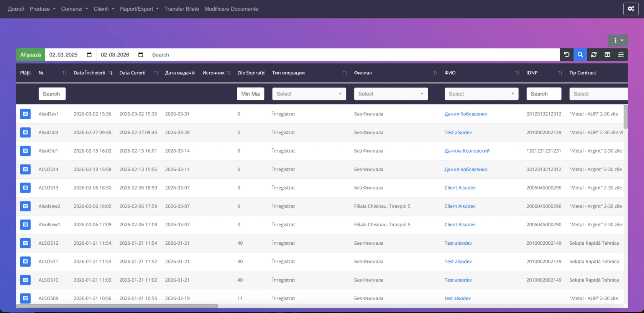644x313 pixels.
Task: Focus the IDNP Search filter field
Action: pos(544,94)
